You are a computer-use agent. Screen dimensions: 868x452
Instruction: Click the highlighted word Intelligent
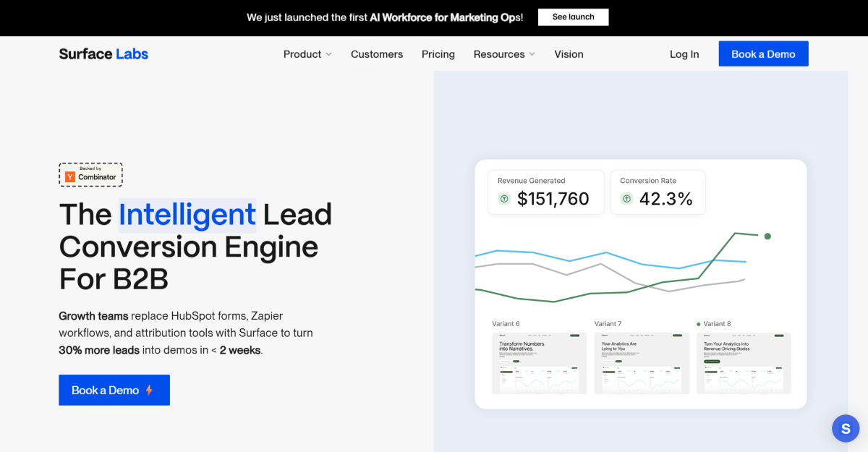pos(187,215)
